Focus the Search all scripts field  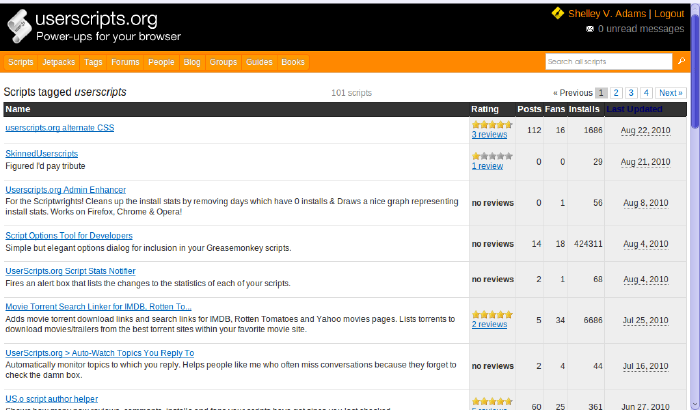608,62
